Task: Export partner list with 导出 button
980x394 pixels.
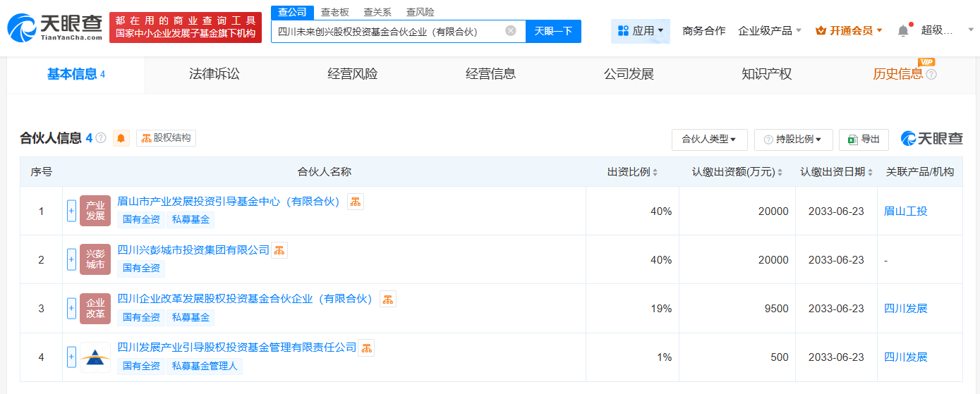Action: click(864, 140)
